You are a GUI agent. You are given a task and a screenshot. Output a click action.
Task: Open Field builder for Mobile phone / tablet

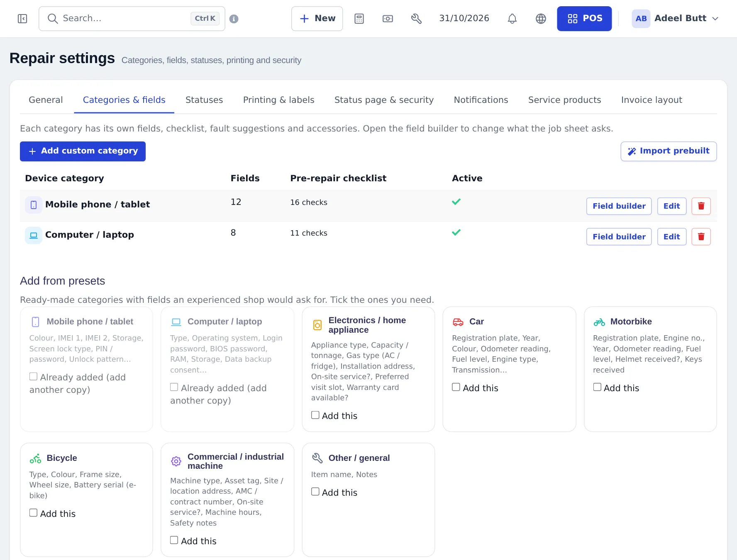619,206
